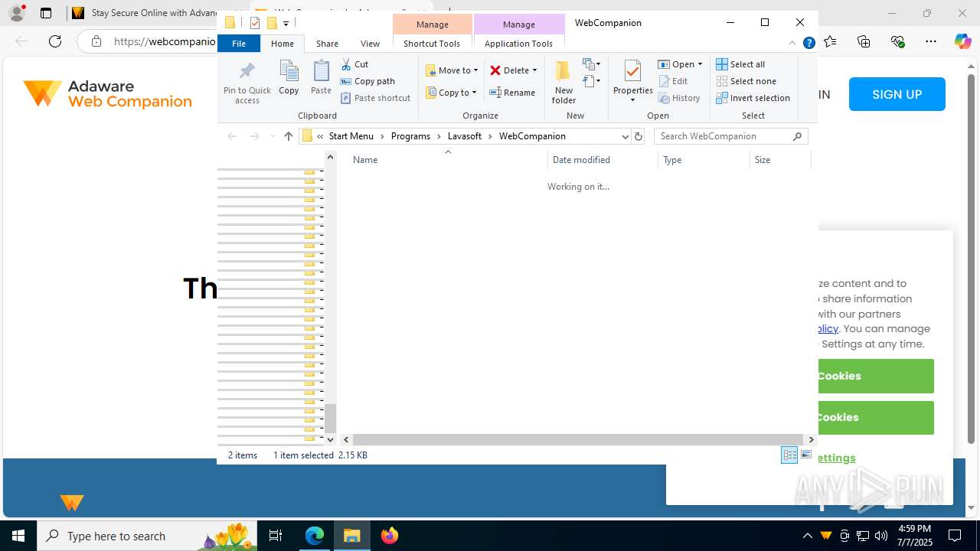
Task: Expand the Delete dropdown arrow
Action: pyautogui.click(x=534, y=70)
